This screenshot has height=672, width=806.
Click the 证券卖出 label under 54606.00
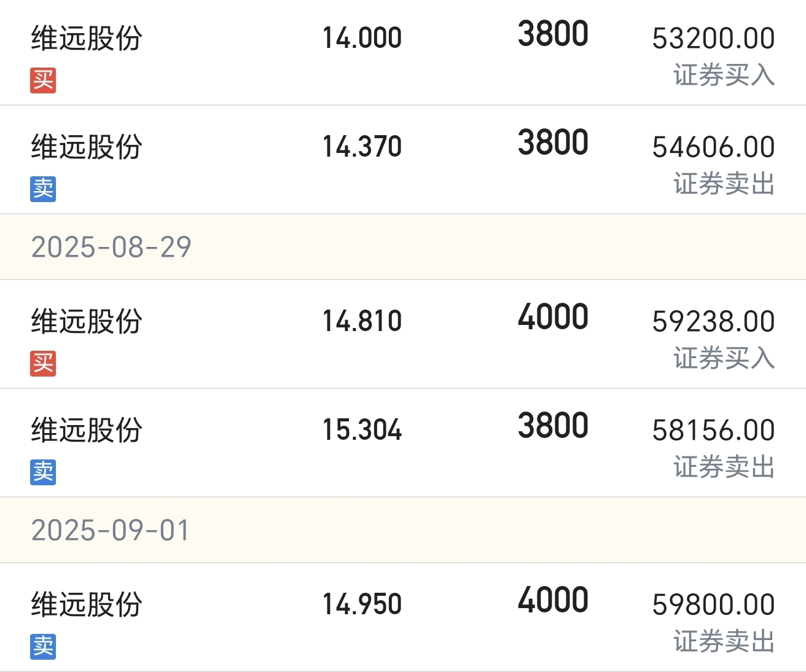[724, 184]
